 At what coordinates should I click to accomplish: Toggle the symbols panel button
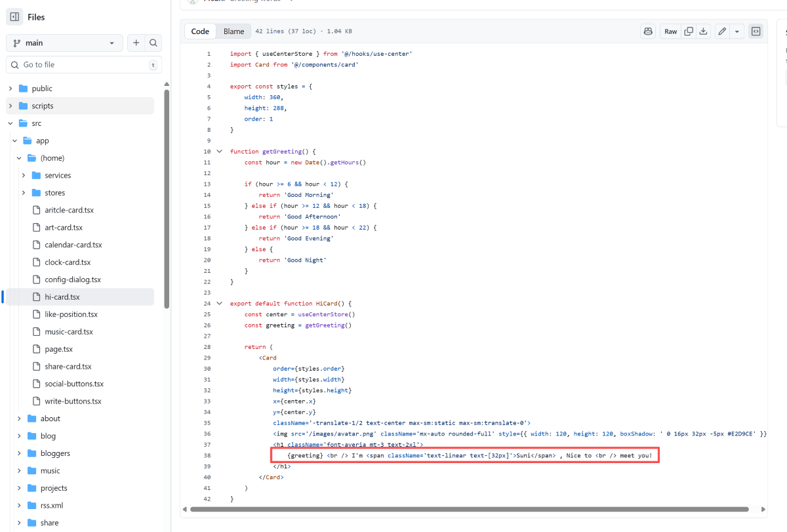tap(756, 31)
